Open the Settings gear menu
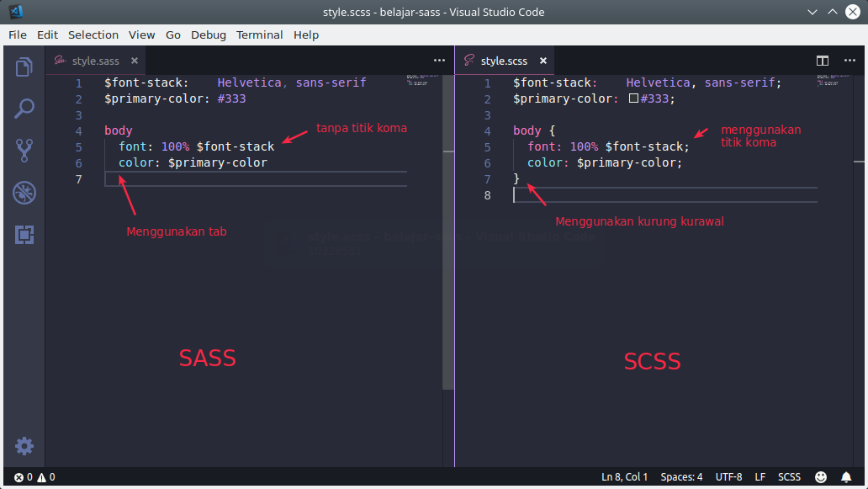The image size is (868, 489). [24, 445]
